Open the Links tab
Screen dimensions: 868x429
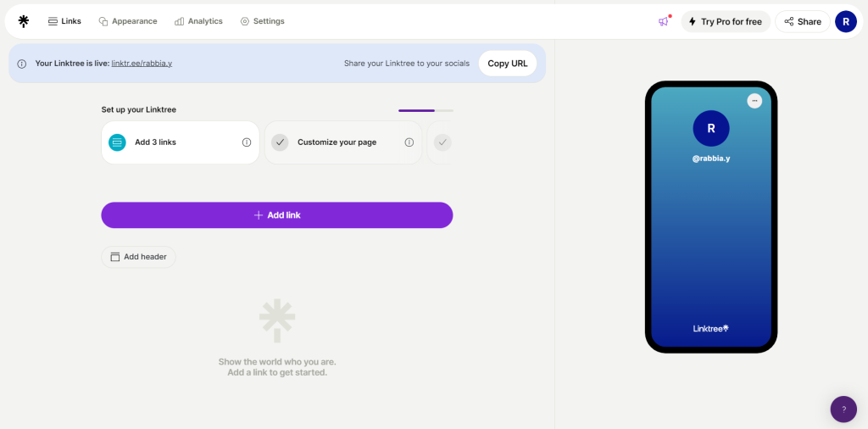coord(64,21)
